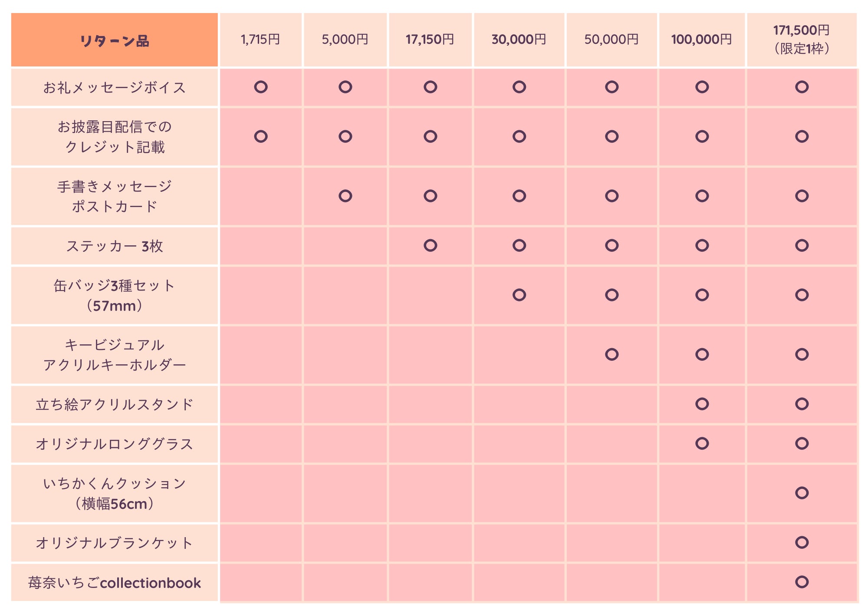
Task: Select the 171,500円 (限定1枠) column header
Action: (x=801, y=40)
